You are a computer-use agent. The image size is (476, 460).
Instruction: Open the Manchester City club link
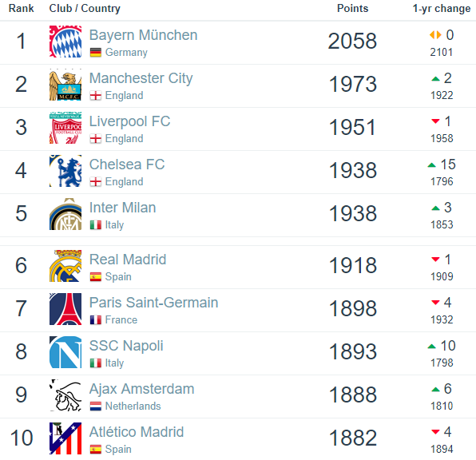[141, 78]
